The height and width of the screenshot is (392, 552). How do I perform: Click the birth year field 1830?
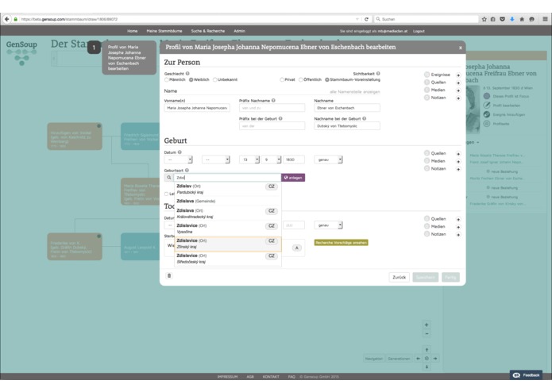(294, 159)
